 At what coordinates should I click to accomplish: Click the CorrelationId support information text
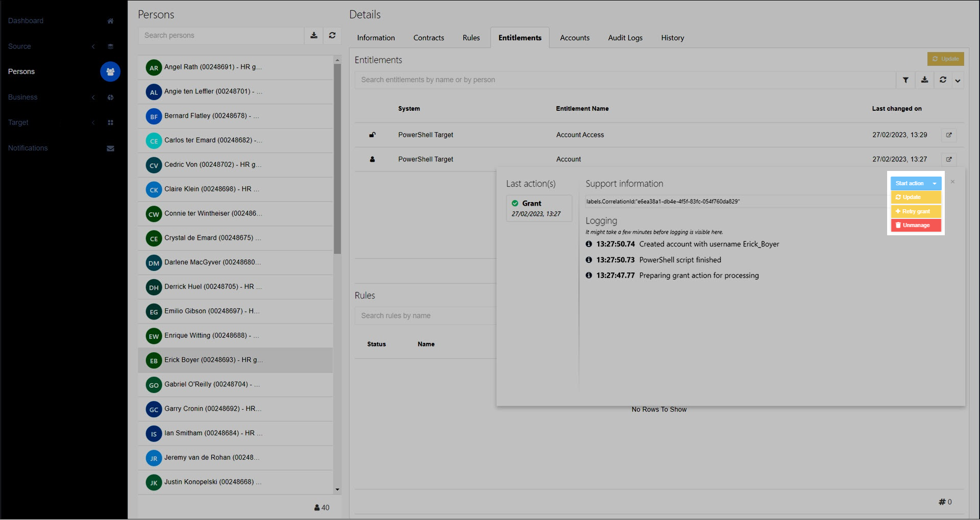pyautogui.click(x=663, y=202)
